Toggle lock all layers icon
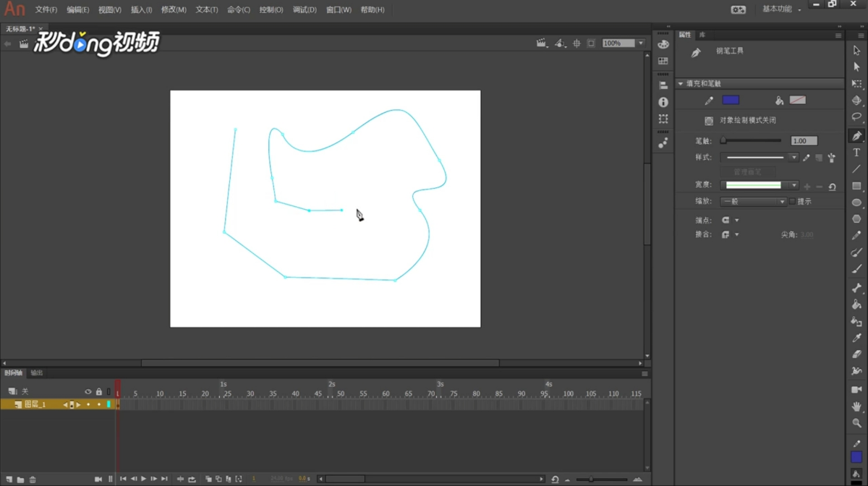This screenshot has height=486, width=868. [99, 392]
